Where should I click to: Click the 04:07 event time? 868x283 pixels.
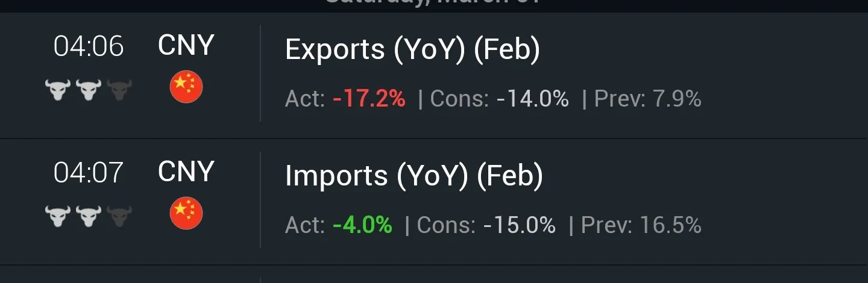[89, 173]
